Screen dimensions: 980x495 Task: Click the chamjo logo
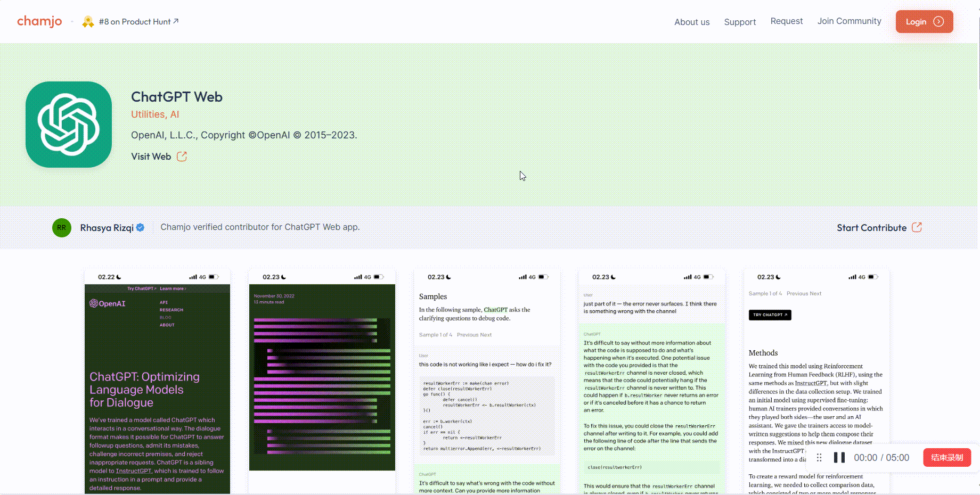[x=39, y=21]
